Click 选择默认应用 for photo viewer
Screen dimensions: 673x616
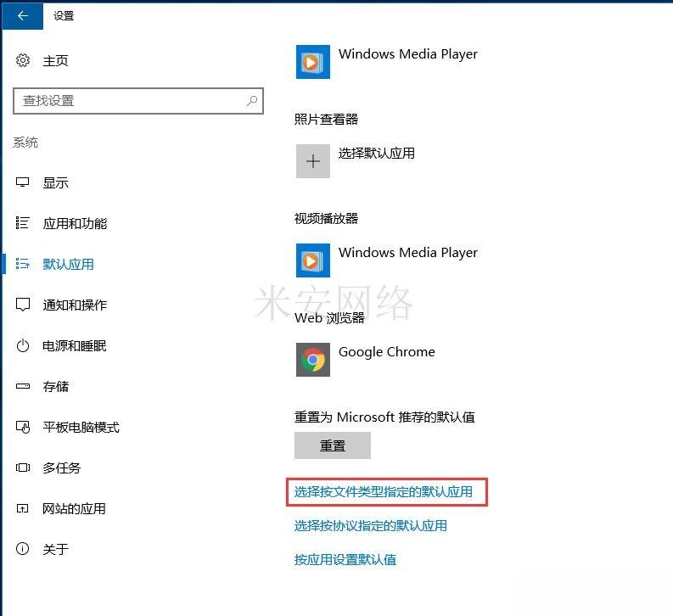point(377,153)
